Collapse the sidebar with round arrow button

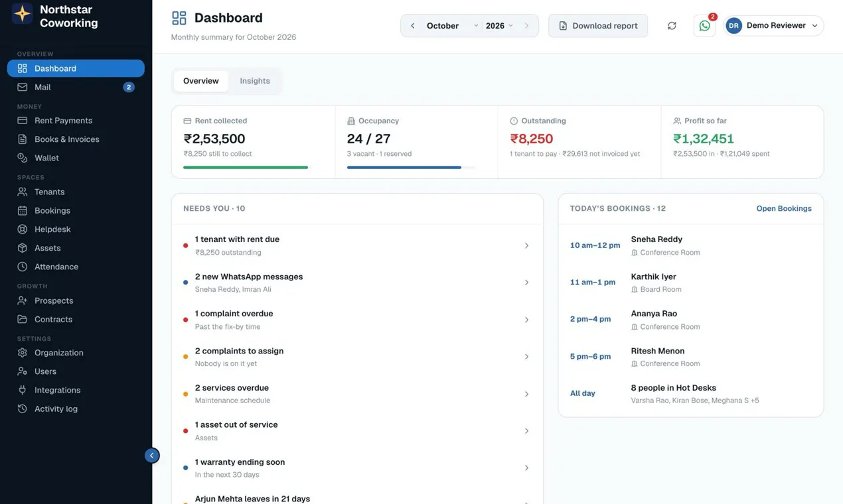[152, 456]
